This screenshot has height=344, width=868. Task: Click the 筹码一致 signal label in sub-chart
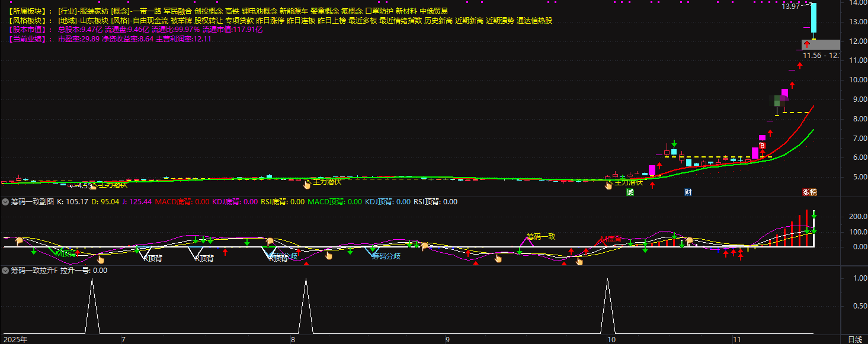pyautogui.click(x=541, y=237)
